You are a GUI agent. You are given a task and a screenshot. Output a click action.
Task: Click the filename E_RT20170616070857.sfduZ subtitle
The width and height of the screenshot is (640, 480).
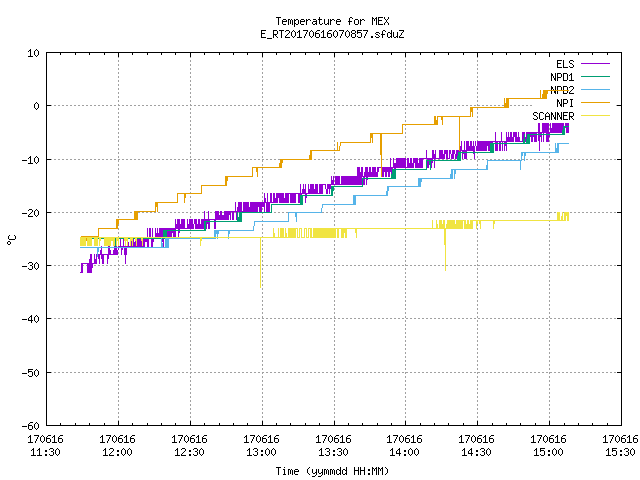pyautogui.click(x=332, y=34)
